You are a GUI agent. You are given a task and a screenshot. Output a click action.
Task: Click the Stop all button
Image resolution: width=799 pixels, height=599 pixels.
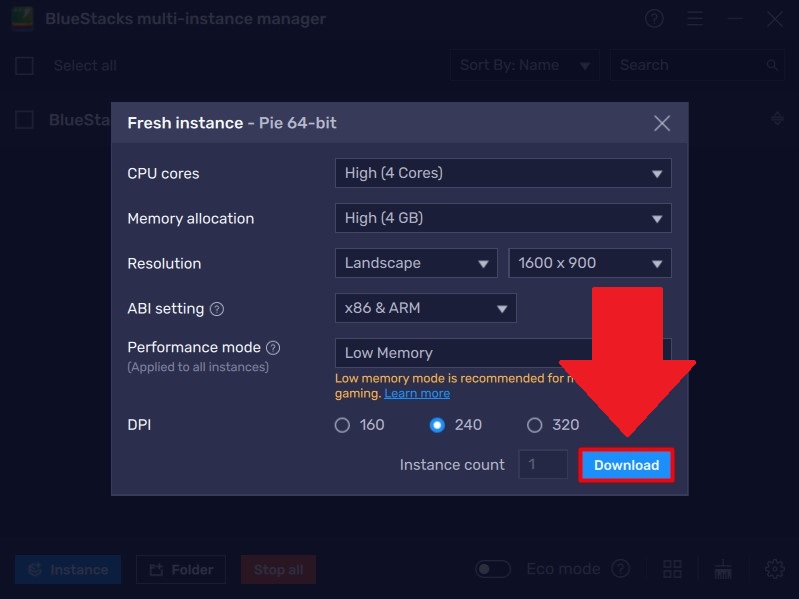[278, 569]
